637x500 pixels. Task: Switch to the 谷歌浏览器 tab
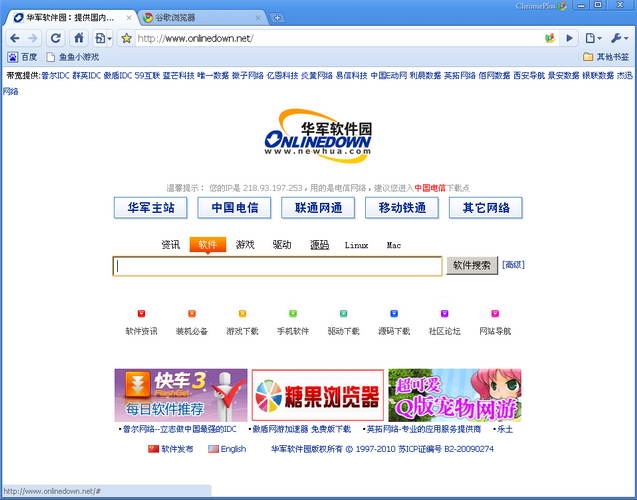click(x=201, y=18)
